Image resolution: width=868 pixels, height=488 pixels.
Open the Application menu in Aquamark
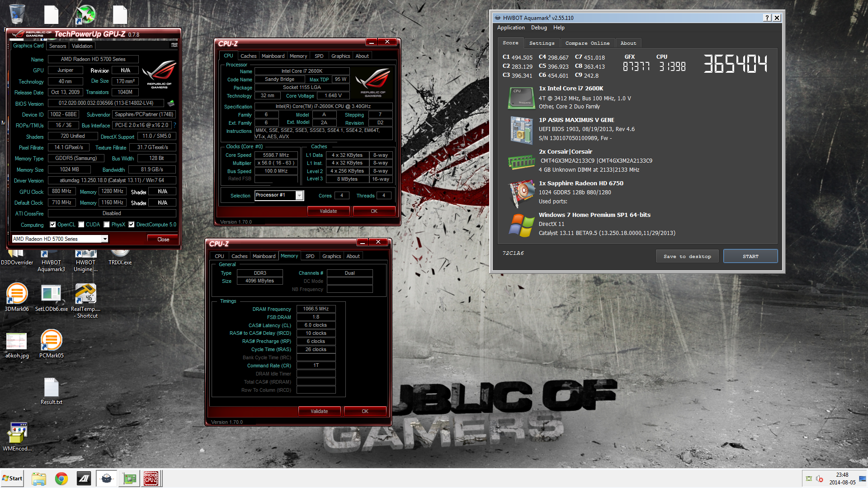pyautogui.click(x=511, y=28)
